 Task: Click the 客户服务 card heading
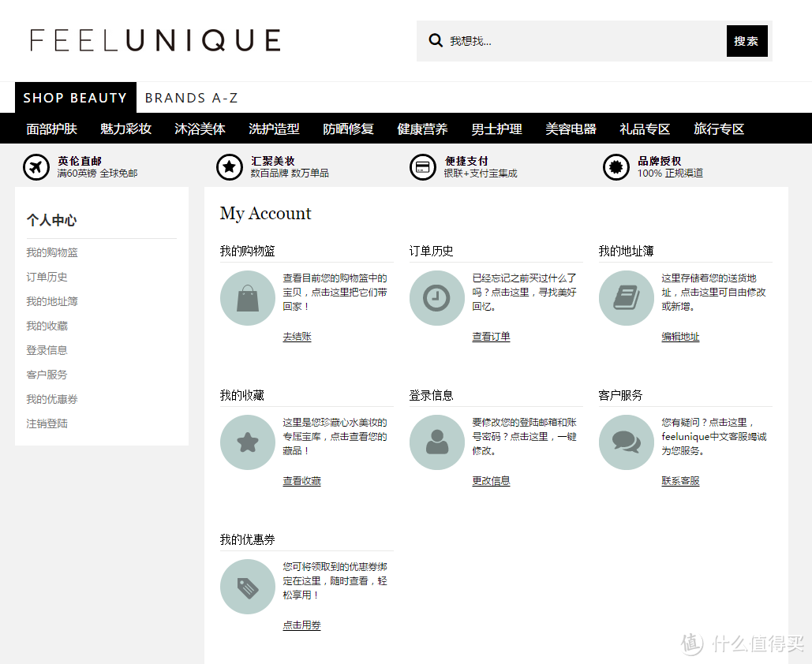(x=620, y=395)
